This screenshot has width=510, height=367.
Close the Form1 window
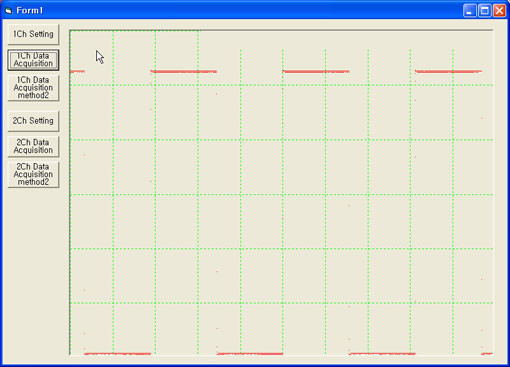[x=499, y=11]
